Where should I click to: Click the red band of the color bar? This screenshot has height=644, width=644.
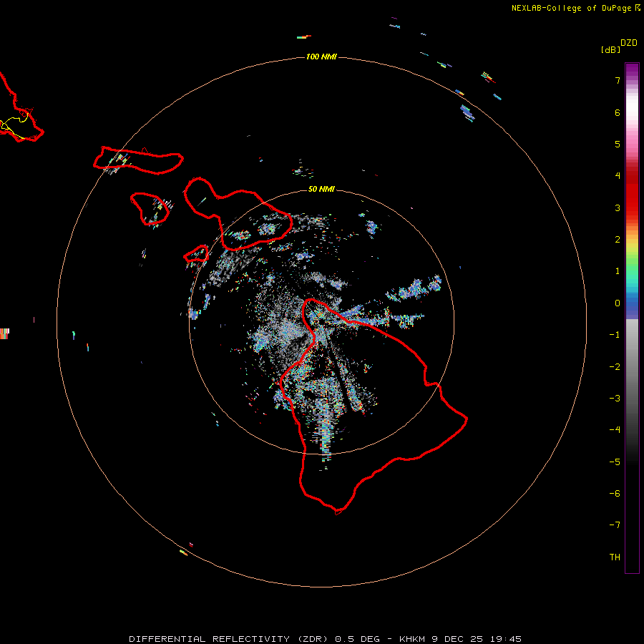(632, 193)
